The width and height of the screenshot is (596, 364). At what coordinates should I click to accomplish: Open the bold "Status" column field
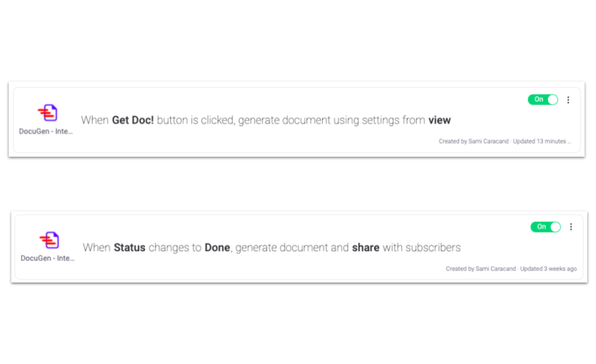point(129,248)
